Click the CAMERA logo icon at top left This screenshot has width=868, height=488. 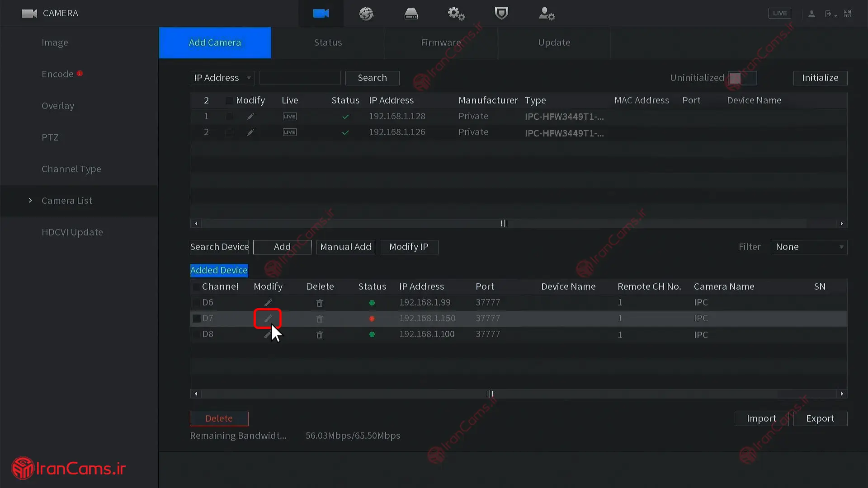(x=29, y=14)
